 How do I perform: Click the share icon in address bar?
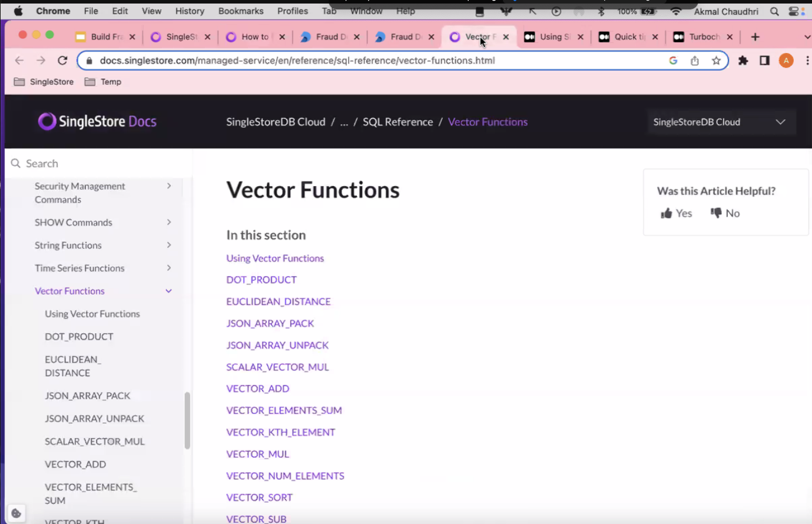(x=695, y=61)
